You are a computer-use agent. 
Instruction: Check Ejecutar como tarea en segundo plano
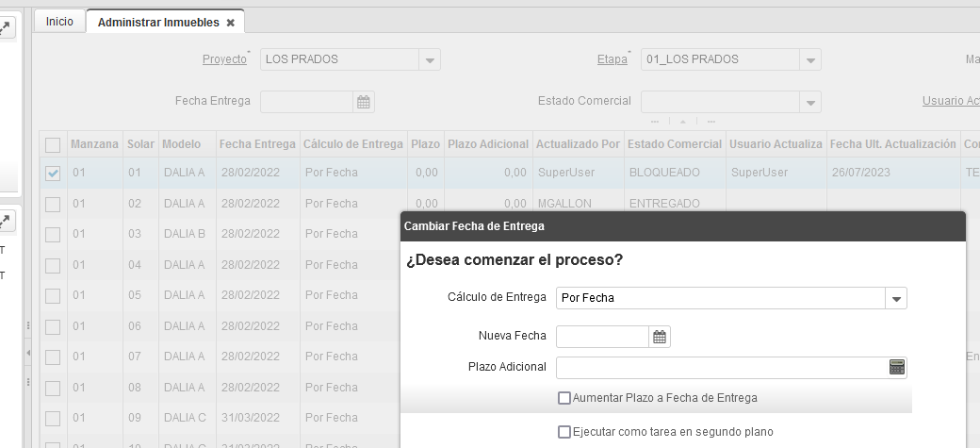click(564, 432)
